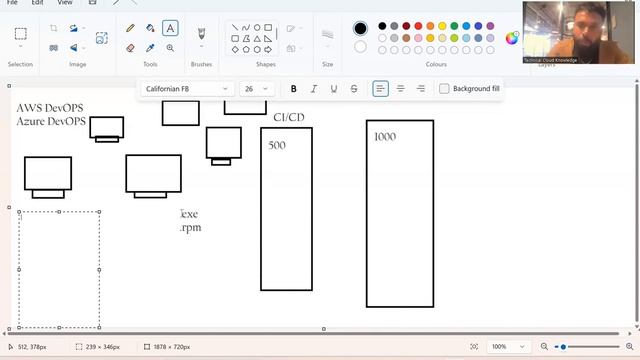Screen dimensions: 640x360
Task: Enable the Background fill checkbox
Action: (x=444, y=89)
